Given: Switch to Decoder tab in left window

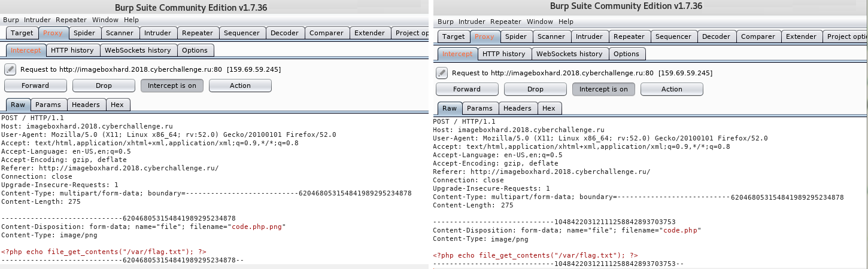Looking at the screenshot, I should (285, 33).
